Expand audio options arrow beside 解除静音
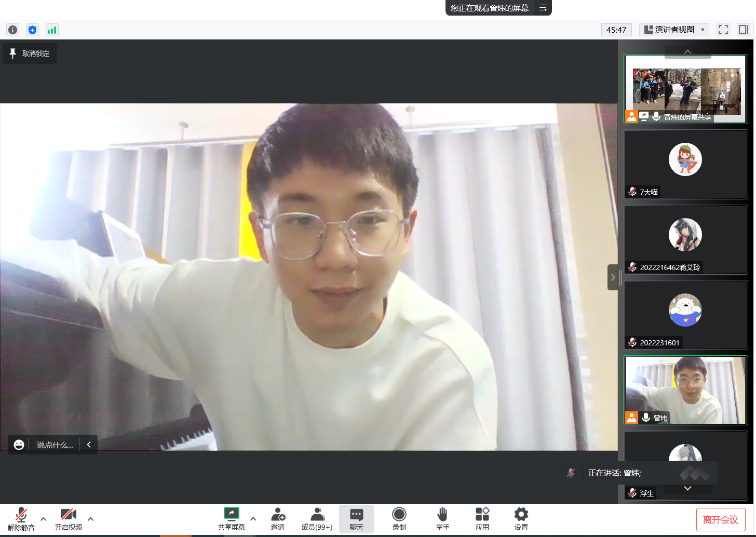Viewport: 756px width, 537px height. pos(44,519)
